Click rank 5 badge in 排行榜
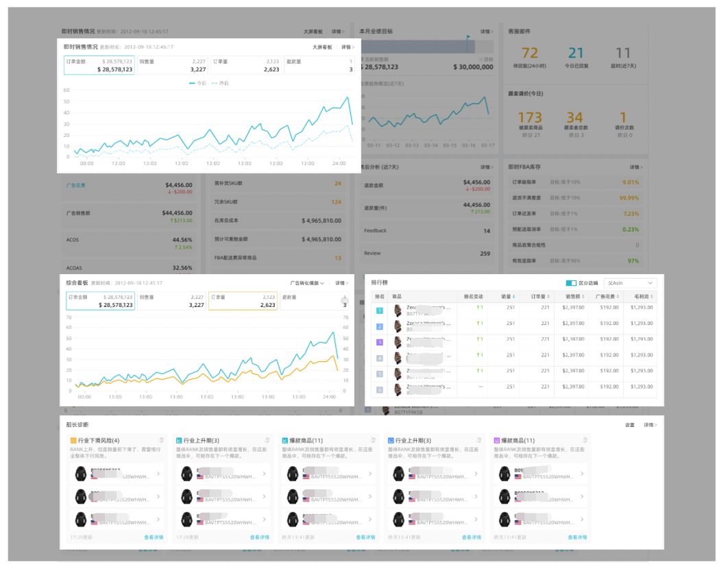728x575 pixels. coord(379,374)
